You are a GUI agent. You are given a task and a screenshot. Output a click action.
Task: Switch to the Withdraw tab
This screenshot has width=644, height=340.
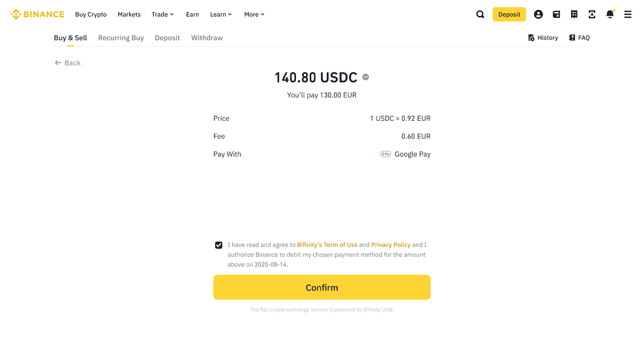207,38
